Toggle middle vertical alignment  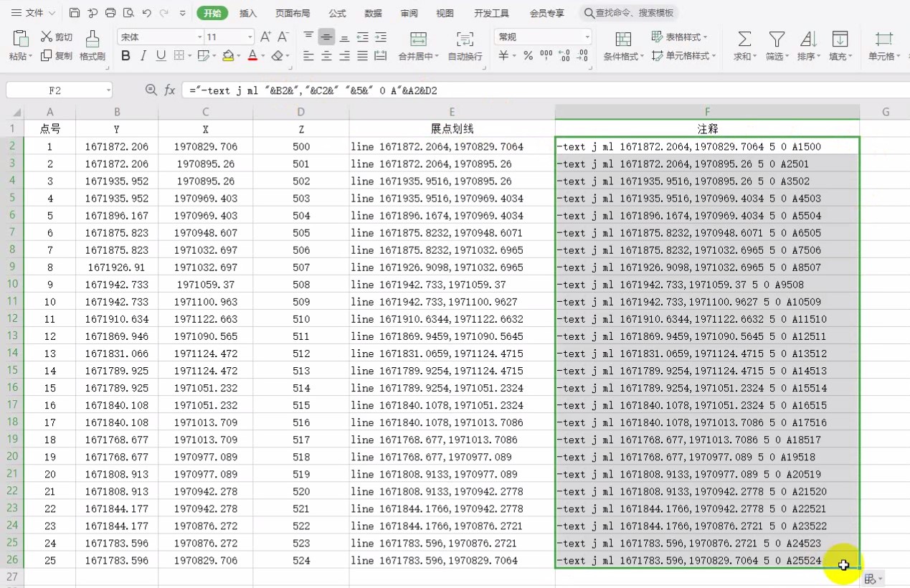tap(326, 37)
